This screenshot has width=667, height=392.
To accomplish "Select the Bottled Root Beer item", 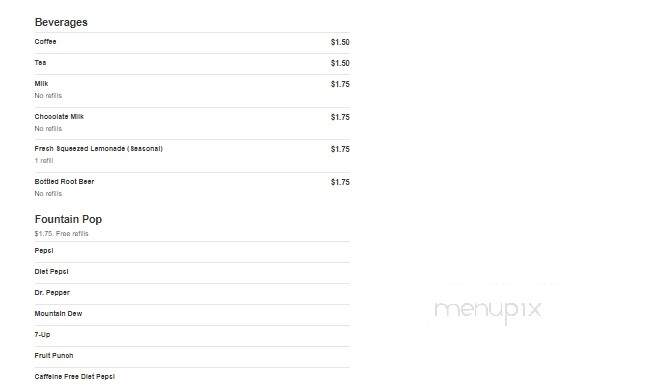I will pyautogui.click(x=64, y=182).
